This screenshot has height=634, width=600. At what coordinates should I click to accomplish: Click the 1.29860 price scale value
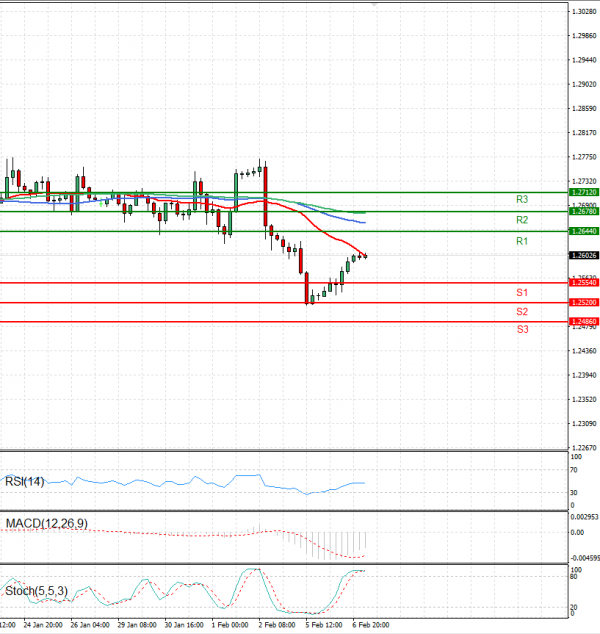click(584, 36)
